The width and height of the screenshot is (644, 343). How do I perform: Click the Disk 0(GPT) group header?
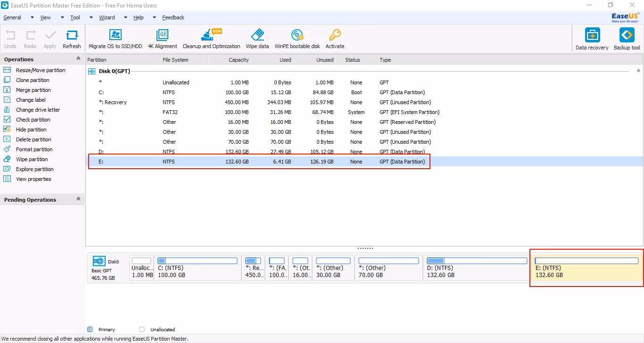coord(114,71)
